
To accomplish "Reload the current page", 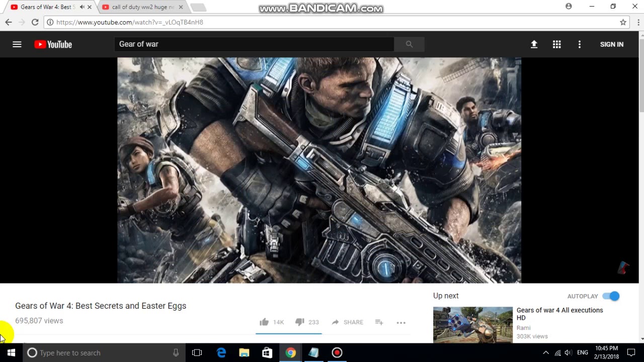I will click(35, 22).
